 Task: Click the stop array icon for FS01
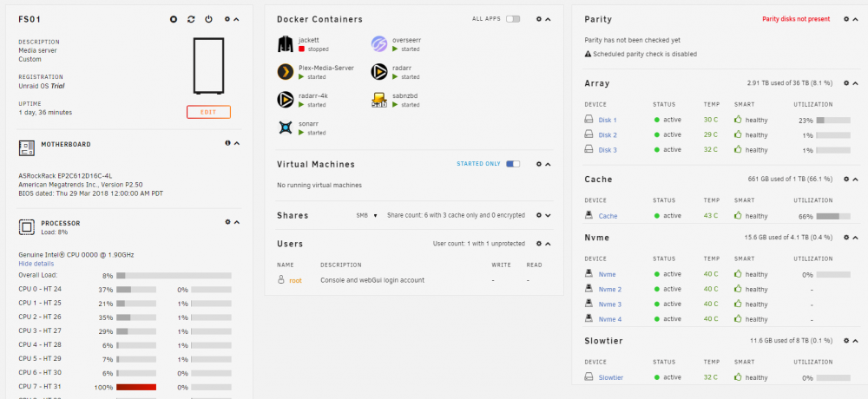(x=174, y=19)
